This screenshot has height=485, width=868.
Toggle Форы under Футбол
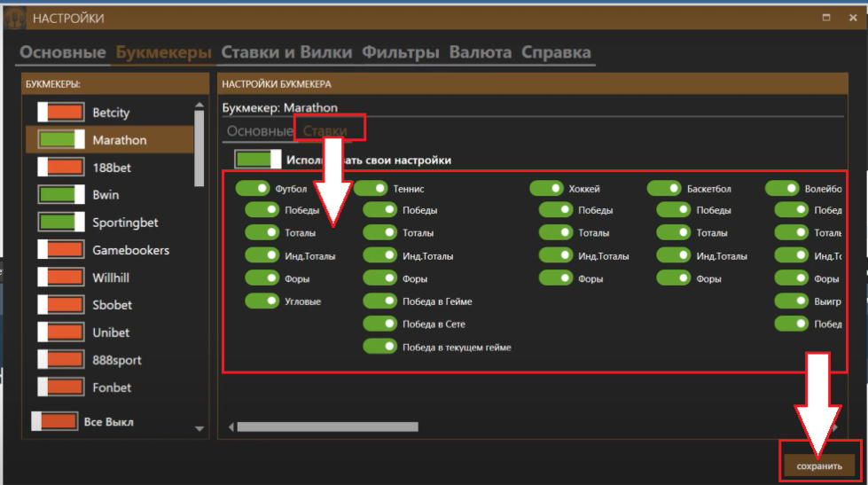pos(262,278)
